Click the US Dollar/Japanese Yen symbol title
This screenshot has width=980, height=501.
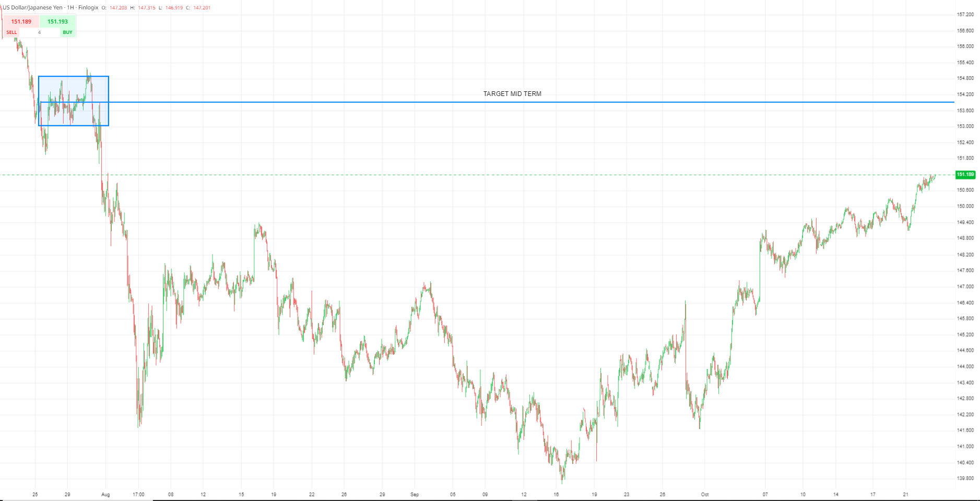tap(32, 8)
